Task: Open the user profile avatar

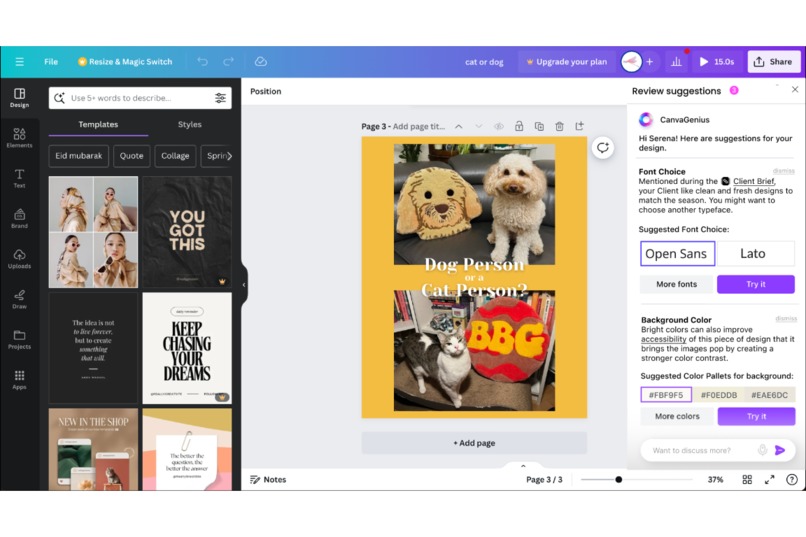Action: pos(631,62)
